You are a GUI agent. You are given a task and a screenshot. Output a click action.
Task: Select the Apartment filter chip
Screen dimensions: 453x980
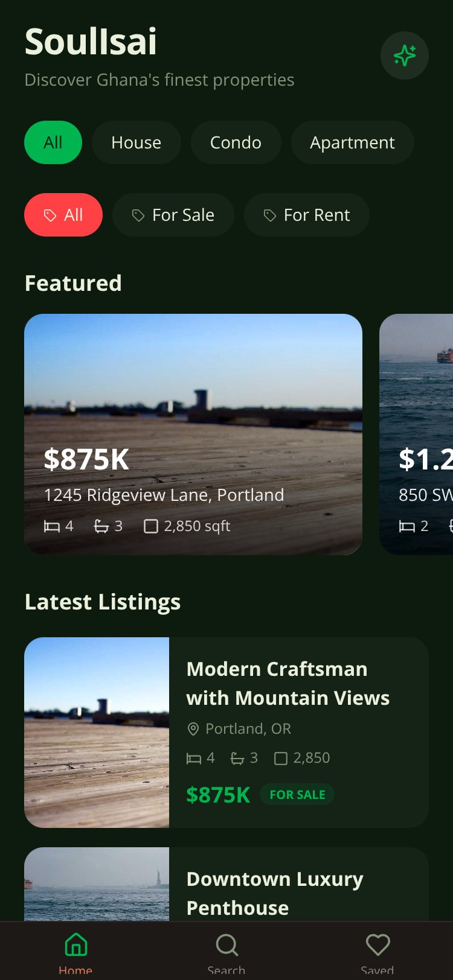(352, 142)
